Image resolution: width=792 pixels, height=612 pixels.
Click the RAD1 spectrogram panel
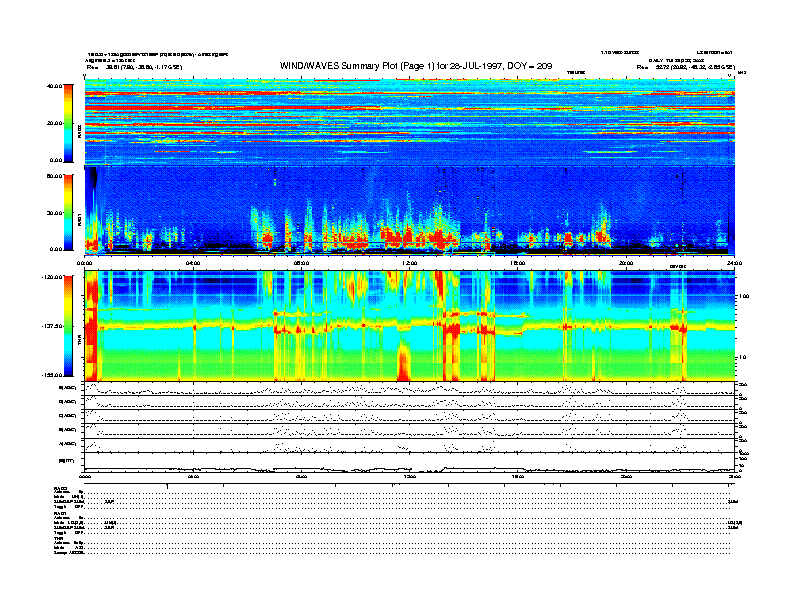410,210
